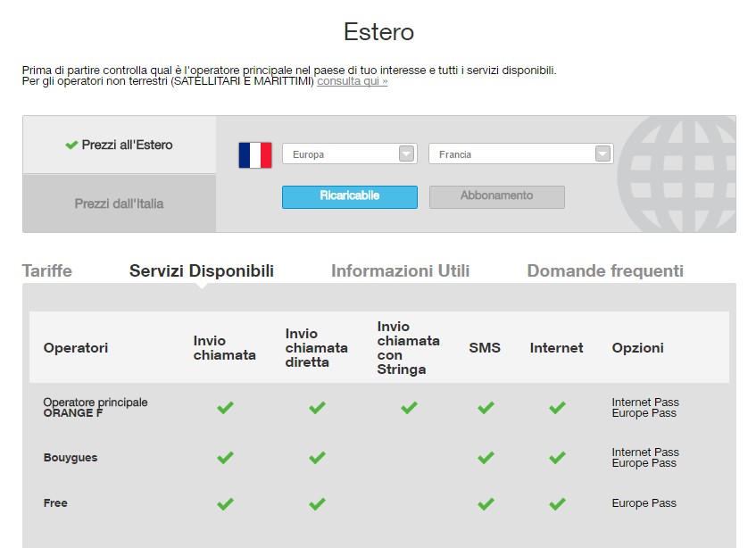Open the Servizi Disponibili tab
Screen dimensions: 756x548
tap(202, 270)
